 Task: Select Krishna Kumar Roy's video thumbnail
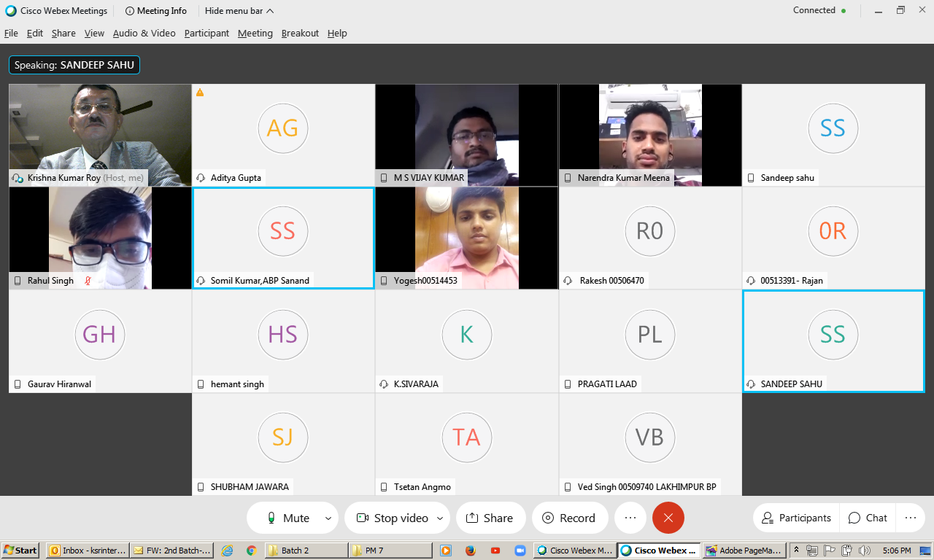tap(99, 135)
